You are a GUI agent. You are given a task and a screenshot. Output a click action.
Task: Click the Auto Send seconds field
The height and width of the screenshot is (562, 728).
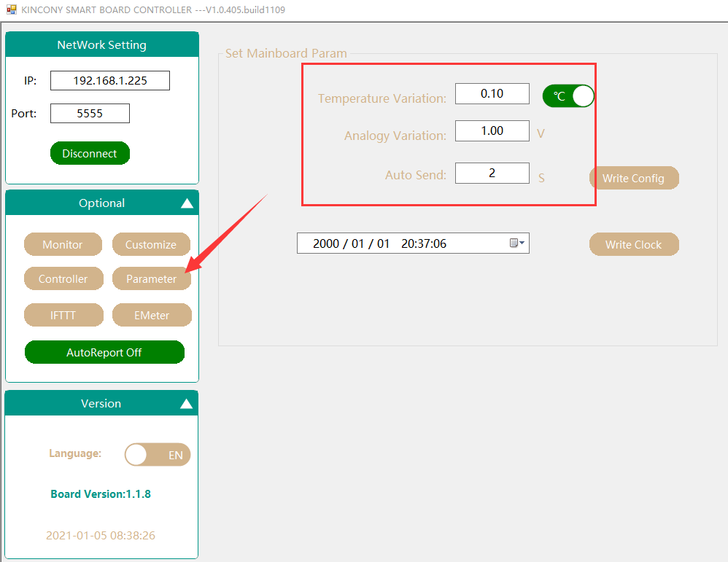click(x=492, y=173)
